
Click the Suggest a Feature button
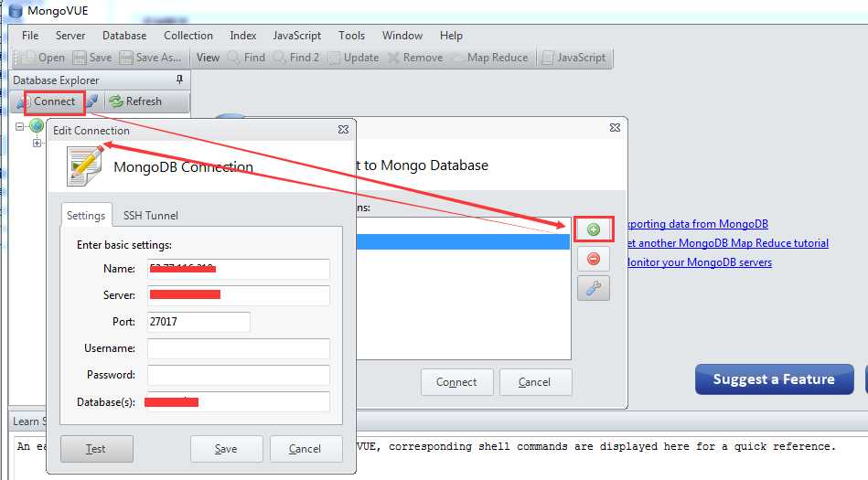tap(775, 379)
